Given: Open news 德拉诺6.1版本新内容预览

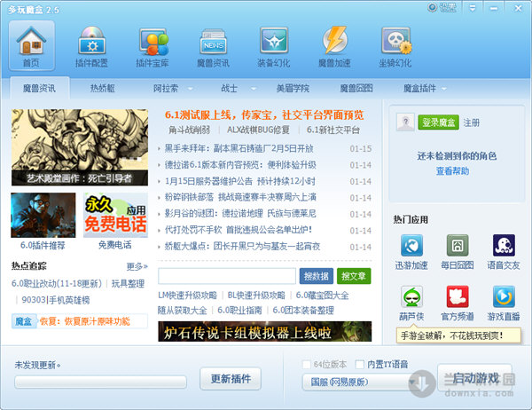Looking at the screenshot, I should tap(240, 165).
